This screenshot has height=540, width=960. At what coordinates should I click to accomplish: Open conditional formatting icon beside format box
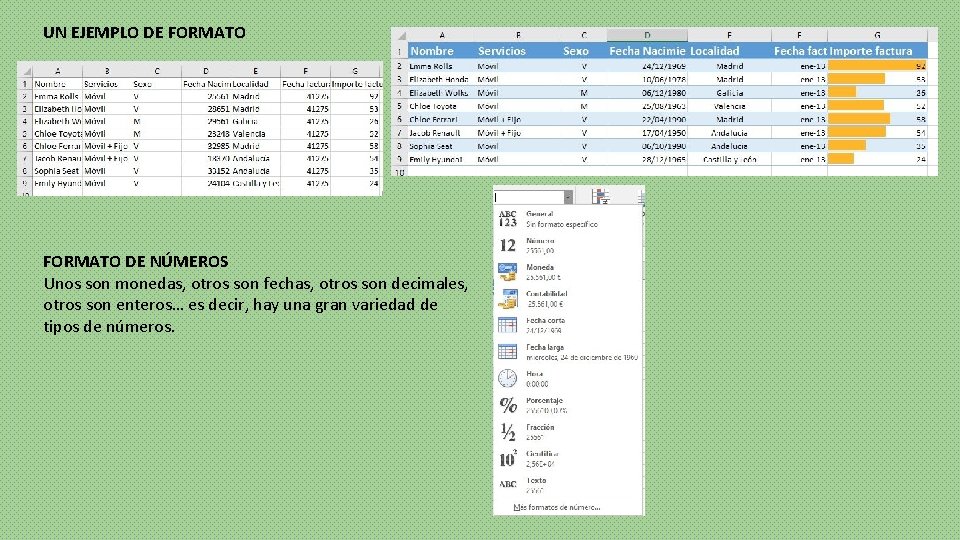click(600, 197)
